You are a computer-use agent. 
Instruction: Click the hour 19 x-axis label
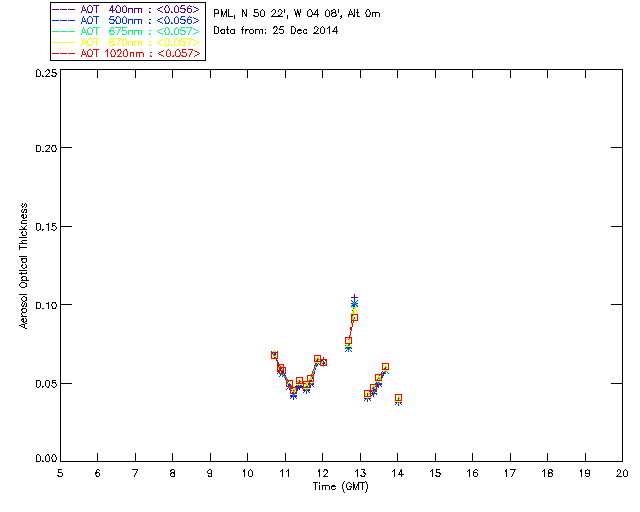click(585, 473)
